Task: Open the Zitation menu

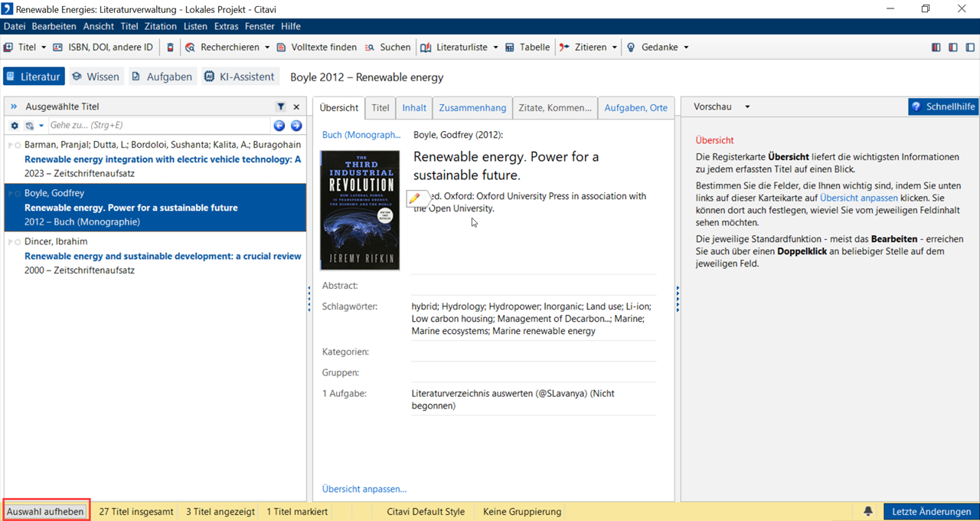Action: pyautogui.click(x=160, y=26)
